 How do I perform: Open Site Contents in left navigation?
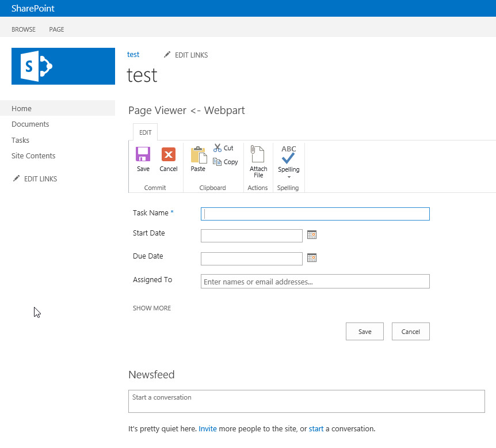tap(33, 156)
